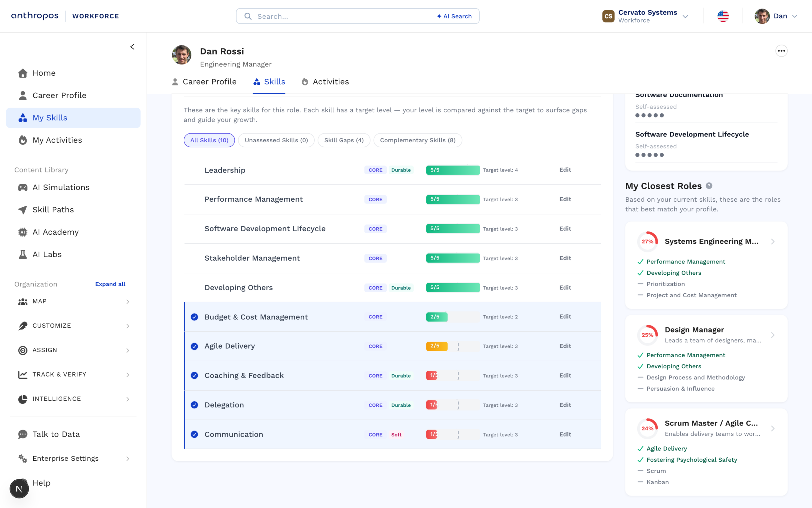Viewport: 812px width, 508px height.
Task: Select the Complementary Skills (8) filter
Action: click(418, 140)
